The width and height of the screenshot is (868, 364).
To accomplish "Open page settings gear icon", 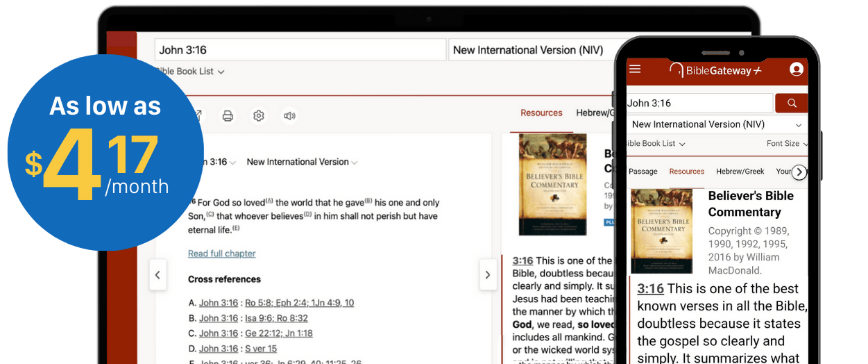I will [x=259, y=116].
